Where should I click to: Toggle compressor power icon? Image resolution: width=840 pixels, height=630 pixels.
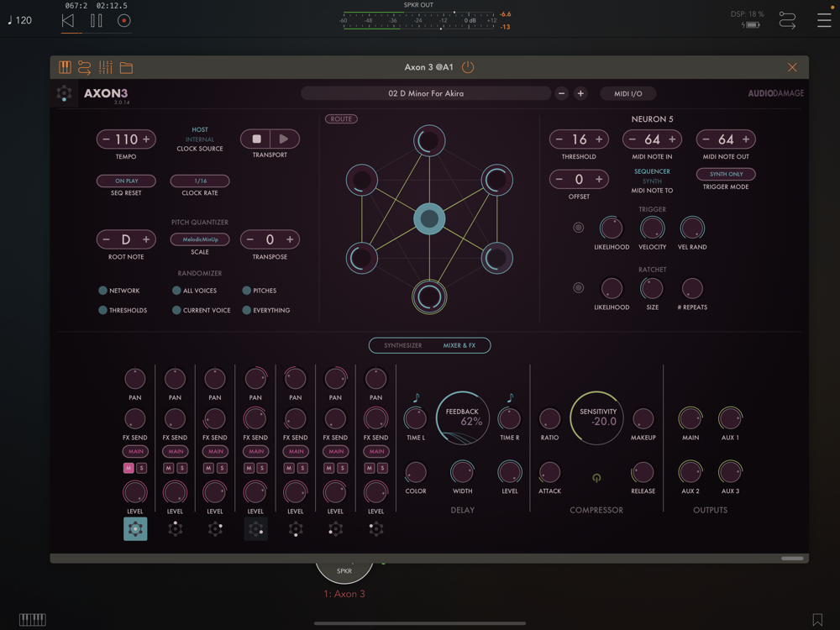(596, 477)
